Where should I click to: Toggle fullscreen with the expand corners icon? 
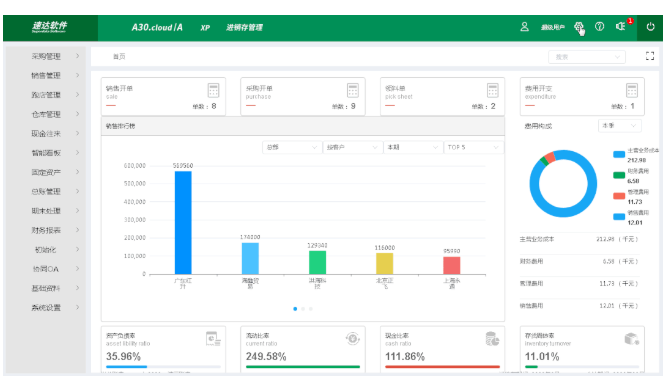tap(650, 56)
